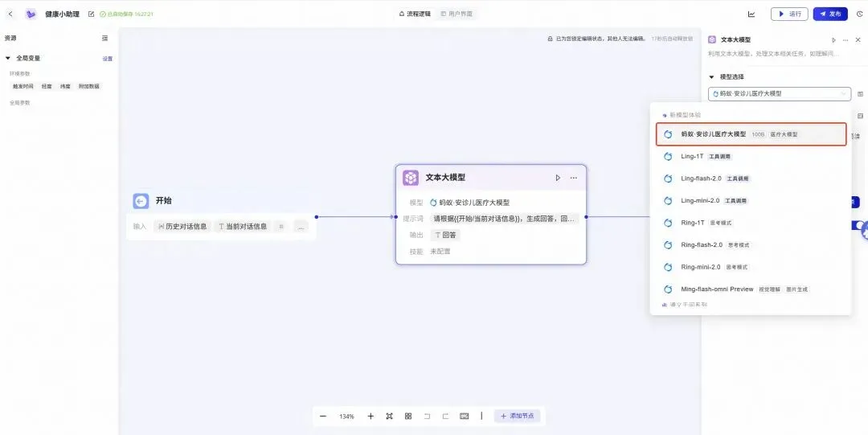The height and width of the screenshot is (435, 868).
Task: Click the 健康小助理 app logo icon
Action: [x=31, y=14]
